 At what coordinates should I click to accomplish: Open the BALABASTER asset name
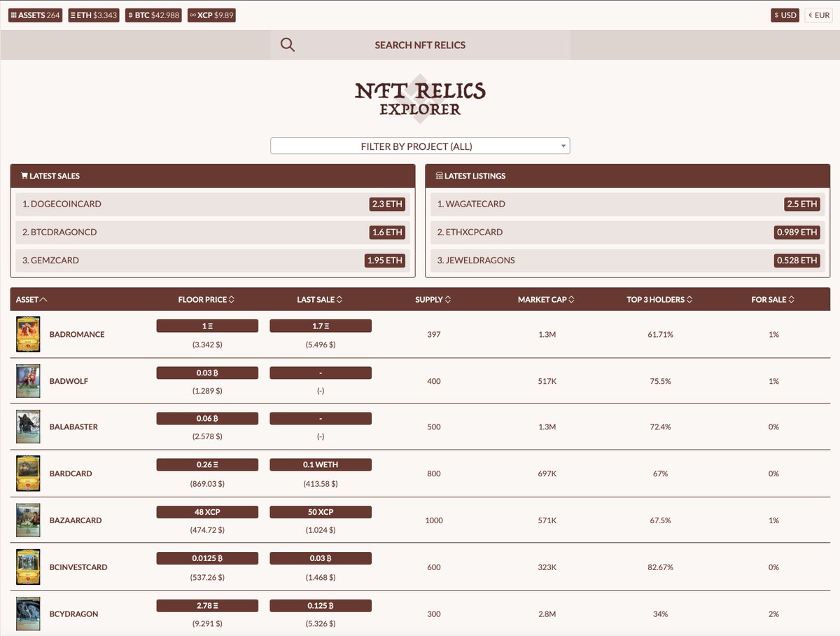tap(73, 427)
